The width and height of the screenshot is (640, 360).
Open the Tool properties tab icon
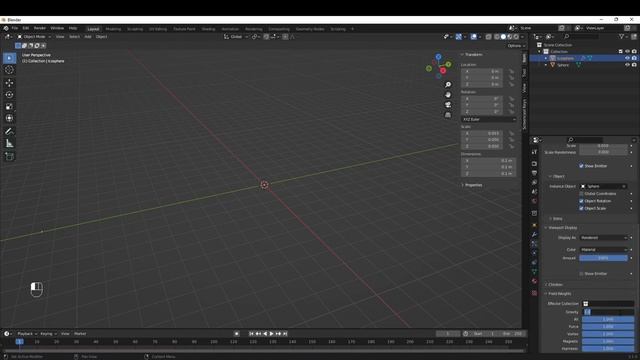pos(534,152)
